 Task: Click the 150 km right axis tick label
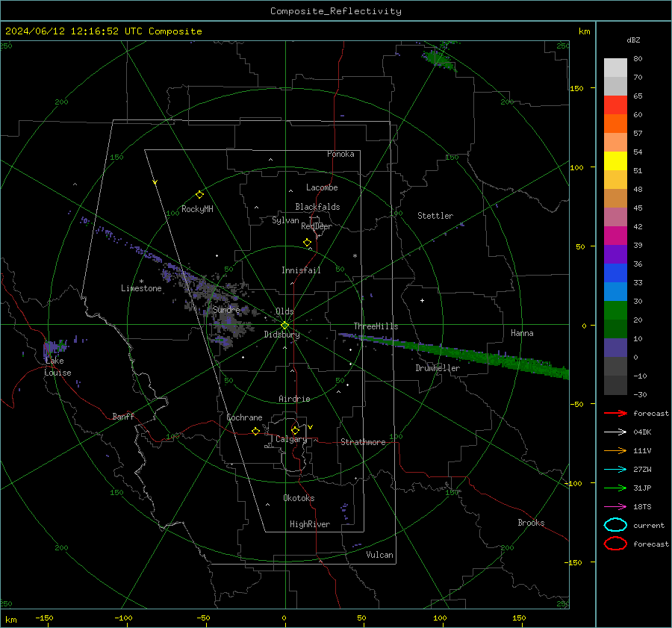(x=576, y=88)
